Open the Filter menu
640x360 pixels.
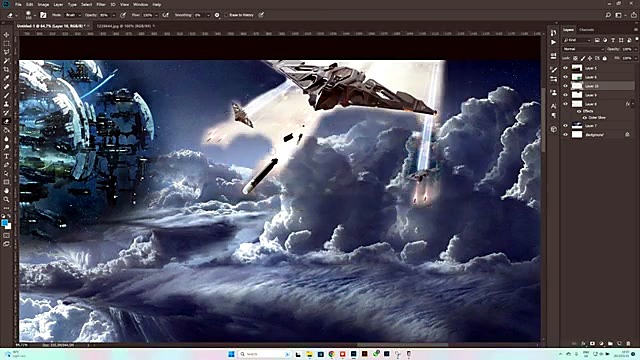(x=101, y=4)
